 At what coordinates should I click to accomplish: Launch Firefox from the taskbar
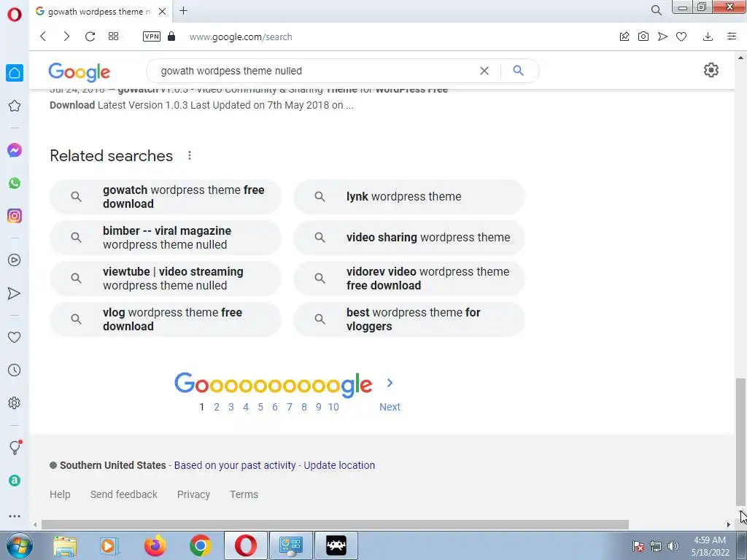point(155,545)
